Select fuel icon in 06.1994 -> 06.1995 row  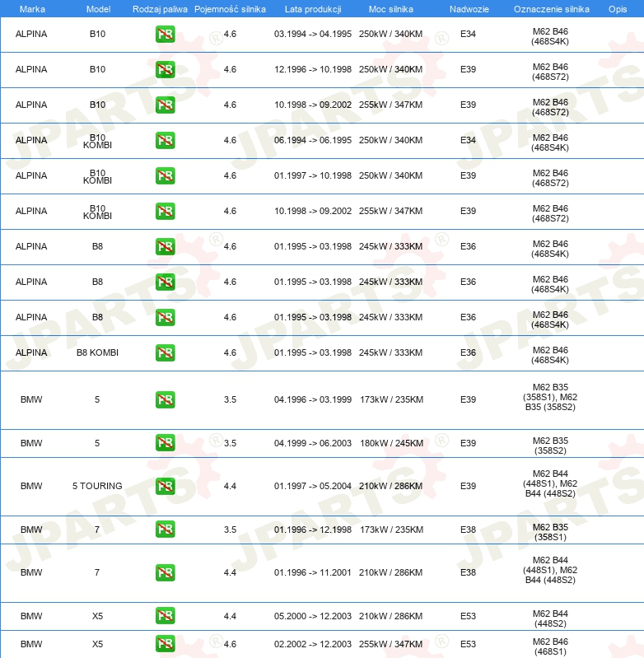pos(165,140)
